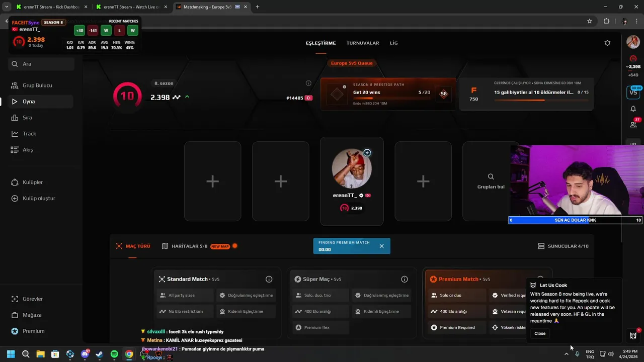Viewport: 644px width, 362px height.
Task: Open the notifications bell
Action: click(x=633, y=109)
